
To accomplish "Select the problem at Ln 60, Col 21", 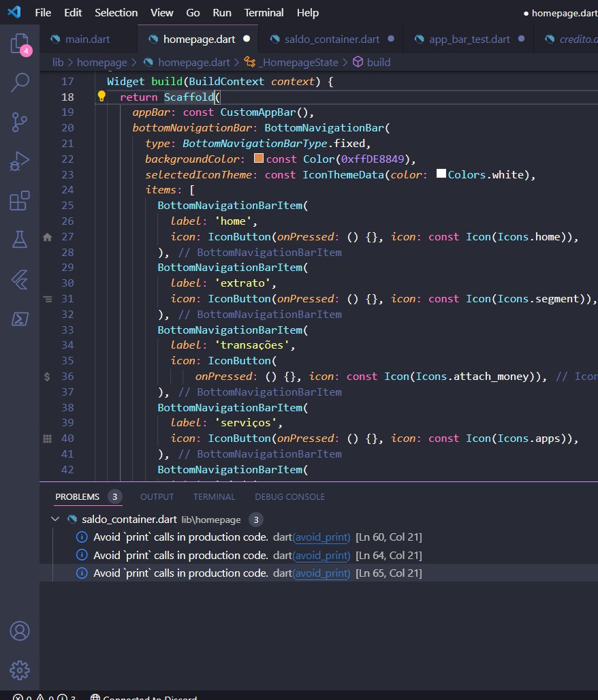I will tap(319, 537).
